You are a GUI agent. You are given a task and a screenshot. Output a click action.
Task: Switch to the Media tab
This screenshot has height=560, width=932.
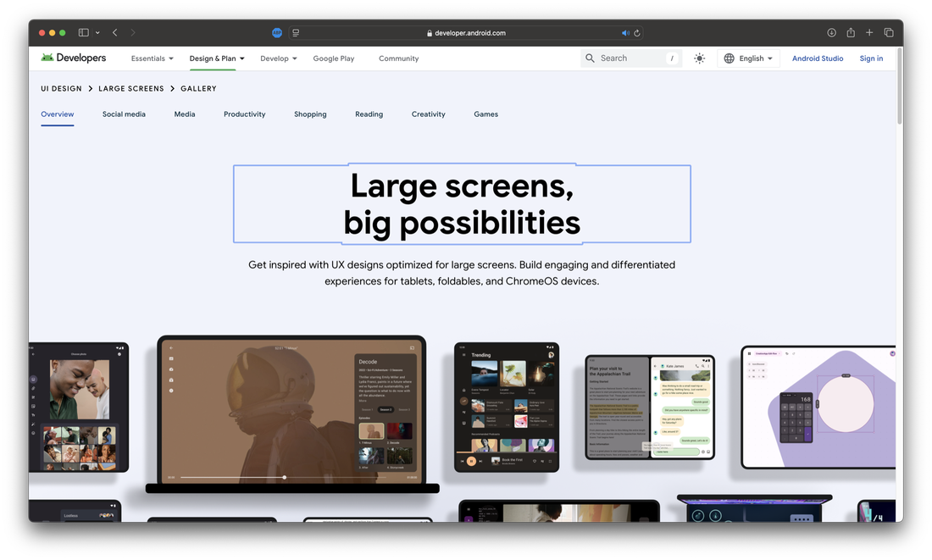[x=184, y=114]
